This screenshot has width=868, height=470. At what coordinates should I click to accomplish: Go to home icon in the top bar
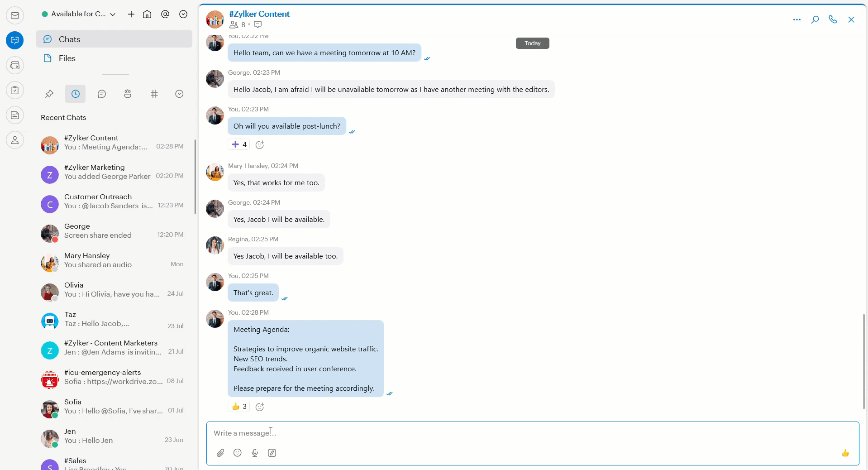click(147, 14)
